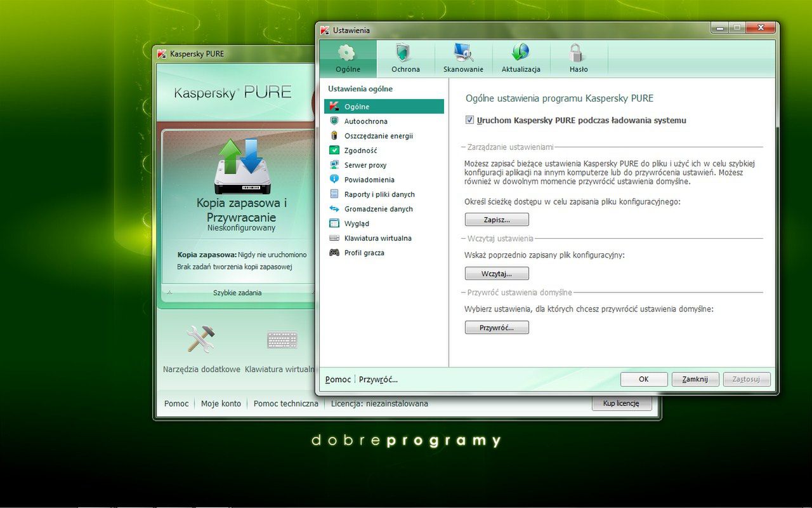The image size is (812, 508).
Task: Open Pomoc techniczna link
Action: click(286, 403)
